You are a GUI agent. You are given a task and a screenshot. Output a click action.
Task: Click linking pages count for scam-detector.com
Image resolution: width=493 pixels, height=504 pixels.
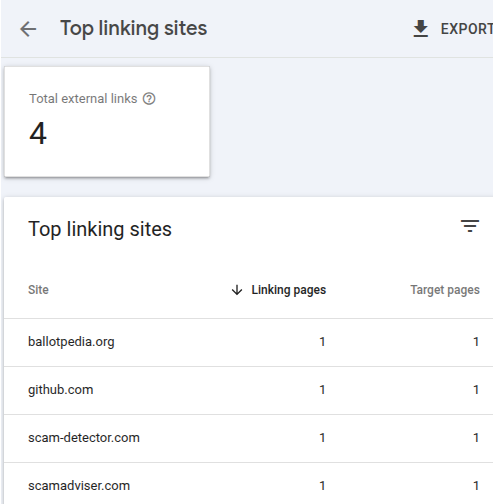point(322,438)
